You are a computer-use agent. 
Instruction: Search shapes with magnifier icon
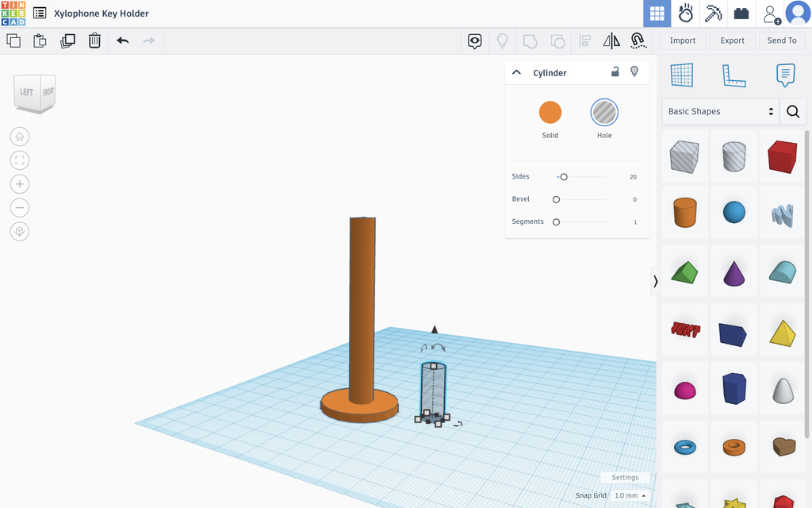coord(793,111)
